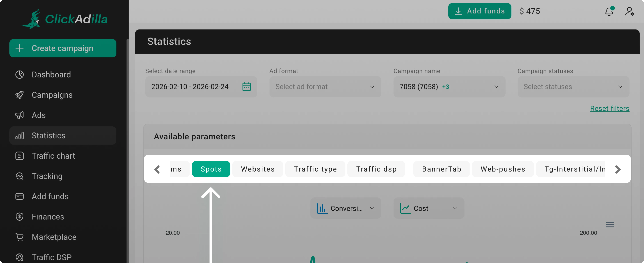The width and height of the screenshot is (644, 263).
Task: Click the Dashboard pie chart icon
Action: tap(19, 75)
